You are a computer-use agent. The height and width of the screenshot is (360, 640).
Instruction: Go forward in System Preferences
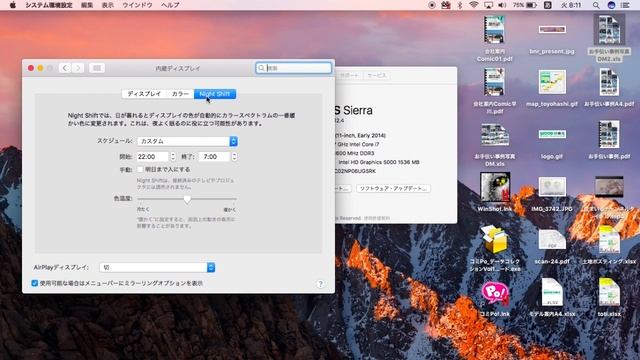pyautogui.click(x=78, y=68)
